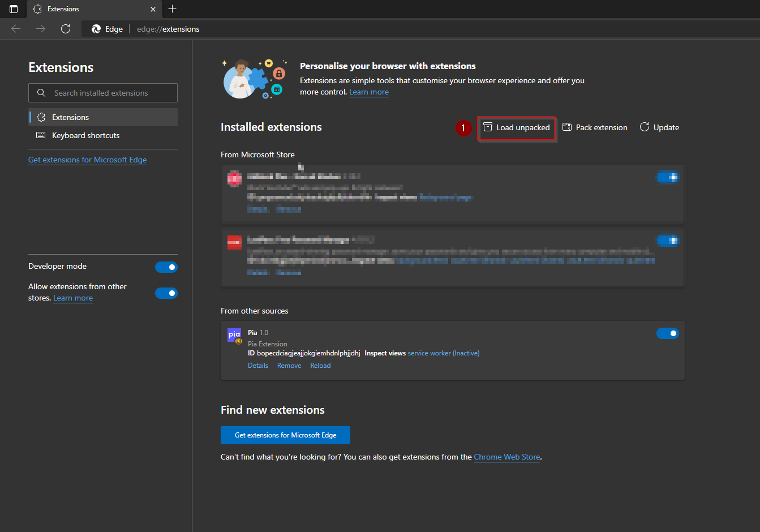Inspect Pia service worker (Inactive) view

point(444,353)
